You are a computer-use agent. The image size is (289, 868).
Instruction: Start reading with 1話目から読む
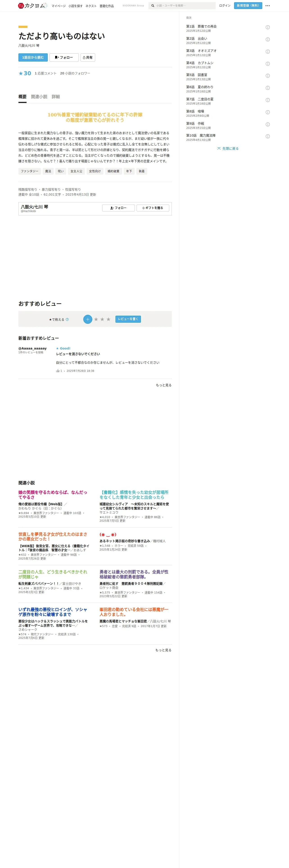[x=33, y=58]
